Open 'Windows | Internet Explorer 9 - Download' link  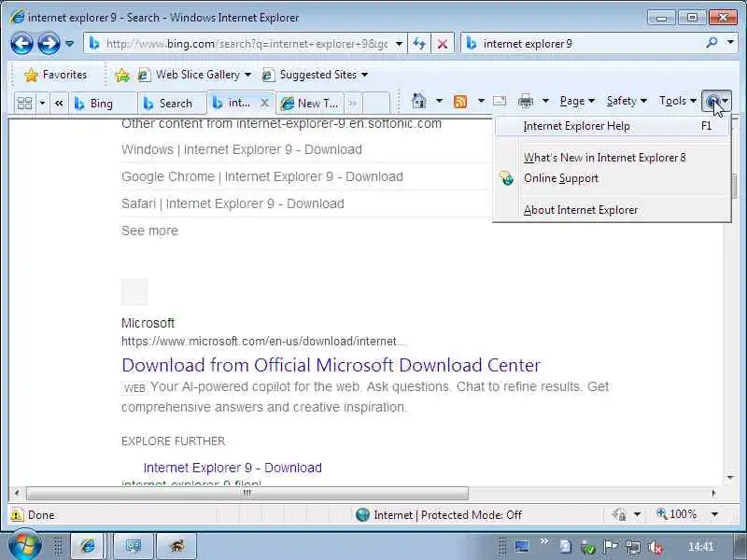point(242,149)
